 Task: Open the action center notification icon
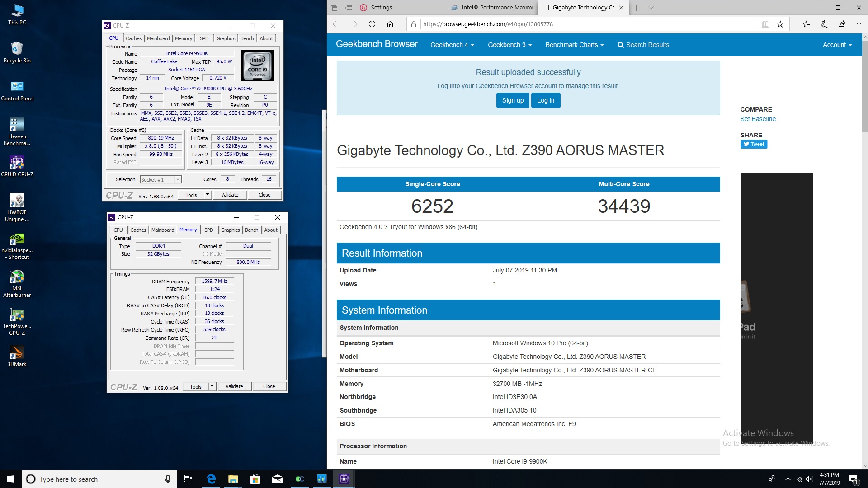click(854, 479)
